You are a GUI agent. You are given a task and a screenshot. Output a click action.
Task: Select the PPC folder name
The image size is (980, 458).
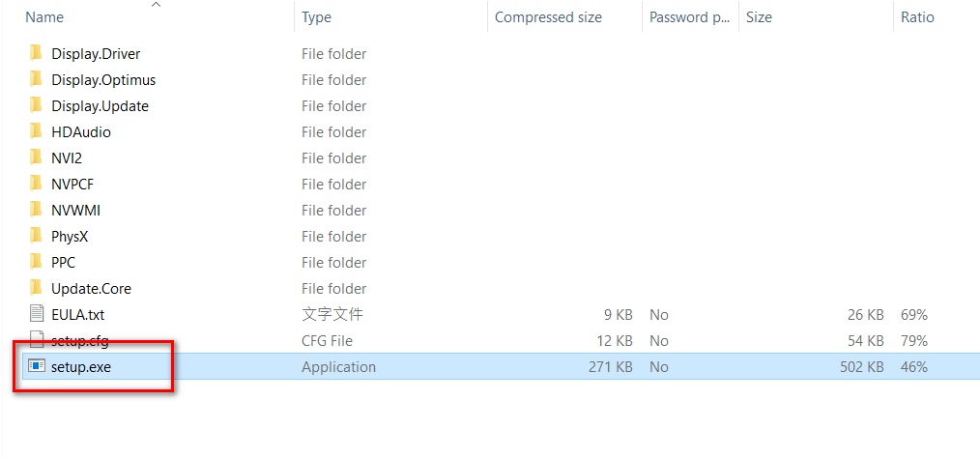pos(63,263)
